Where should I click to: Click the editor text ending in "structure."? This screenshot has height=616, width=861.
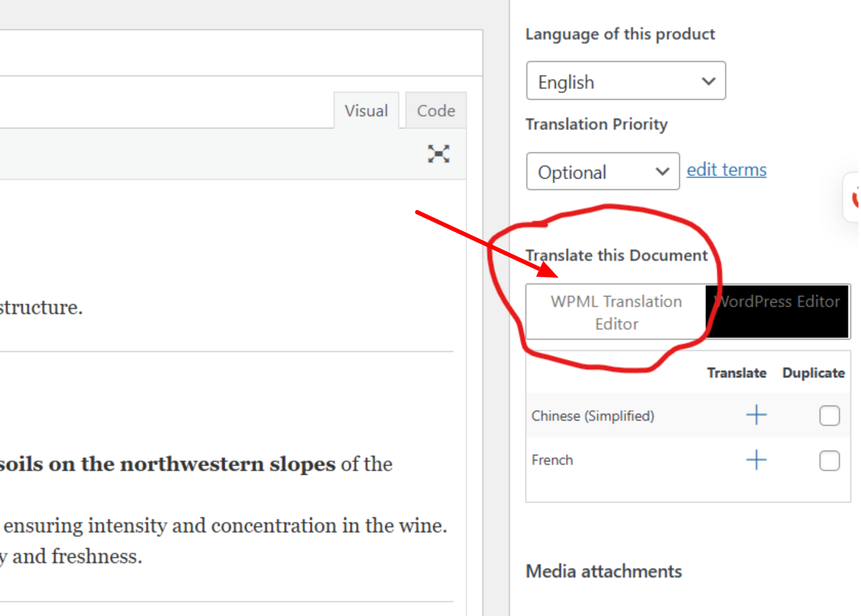point(41,307)
